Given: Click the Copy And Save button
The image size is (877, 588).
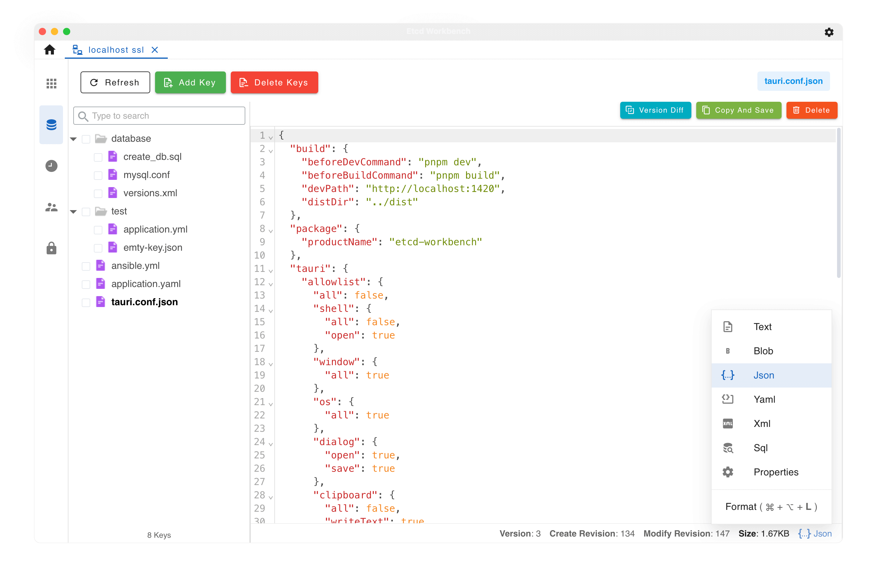Looking at the screenshot, I should pyautogui.click(x=738, y=110).
